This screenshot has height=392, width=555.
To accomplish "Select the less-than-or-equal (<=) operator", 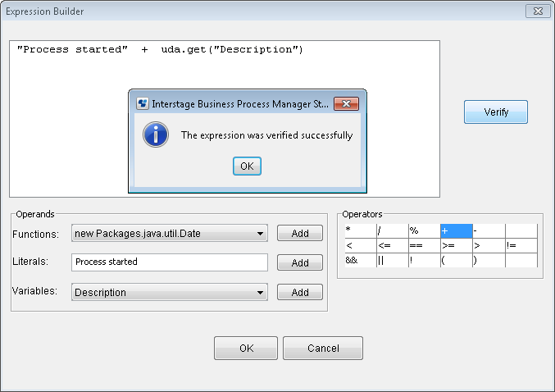I will tap(393, 245).
